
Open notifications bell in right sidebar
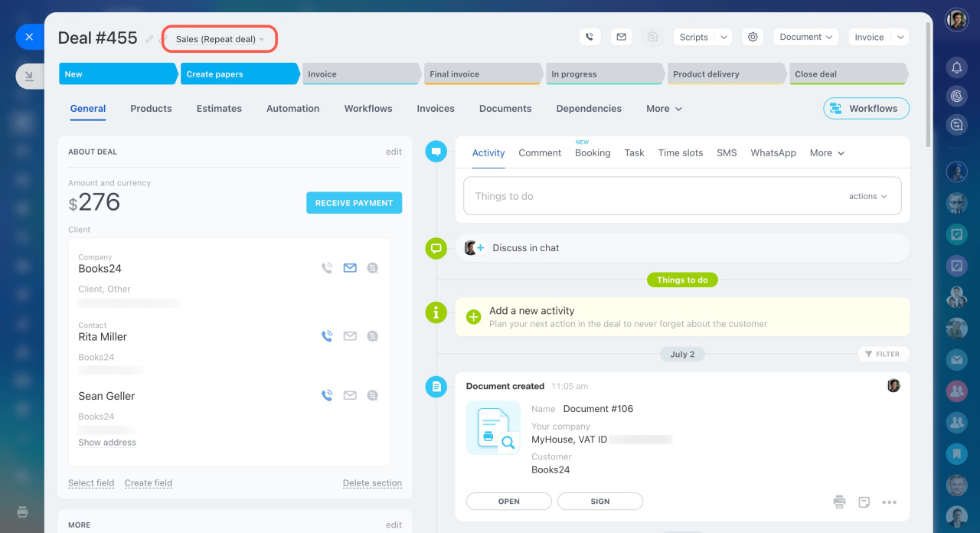pos(956,68)
